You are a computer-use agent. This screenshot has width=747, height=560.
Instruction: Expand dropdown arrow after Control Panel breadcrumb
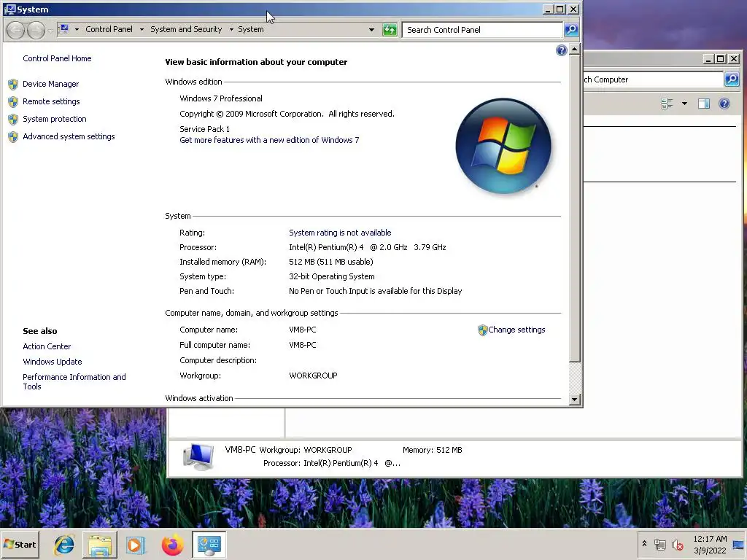(x=142, y=29)
